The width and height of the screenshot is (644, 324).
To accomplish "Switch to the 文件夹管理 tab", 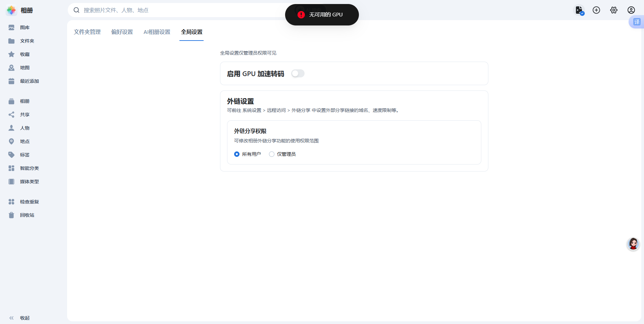I will coord(87,32).
